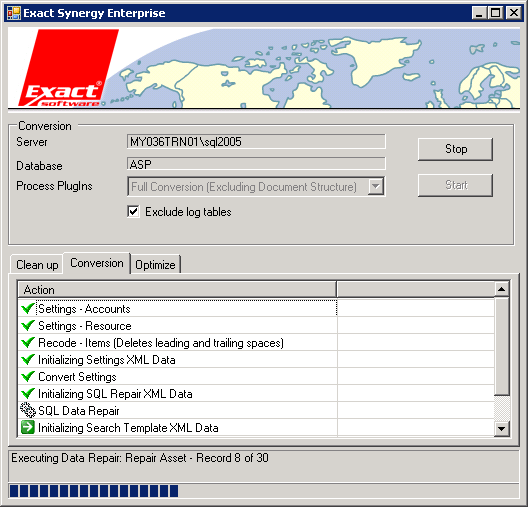
Task: Click green arrow icon beside Initializing Search Template
Action: (28, 428)
